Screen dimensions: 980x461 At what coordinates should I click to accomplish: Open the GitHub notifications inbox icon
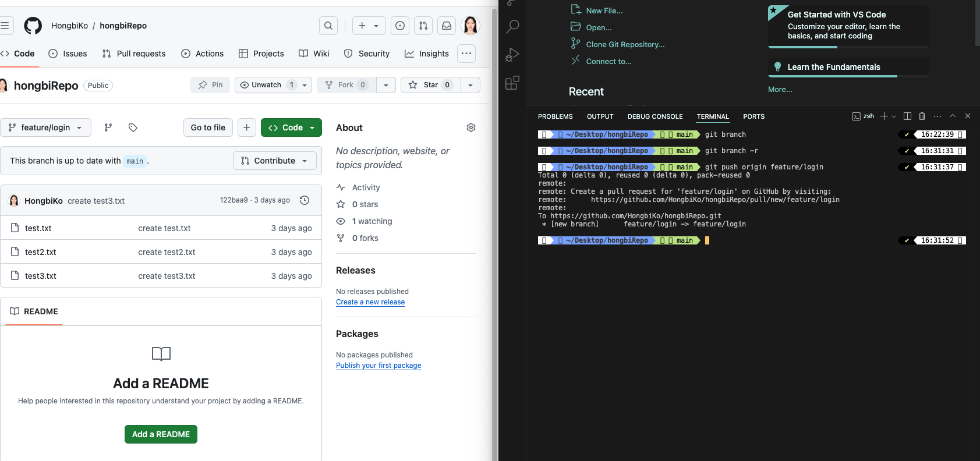point(447,26)
